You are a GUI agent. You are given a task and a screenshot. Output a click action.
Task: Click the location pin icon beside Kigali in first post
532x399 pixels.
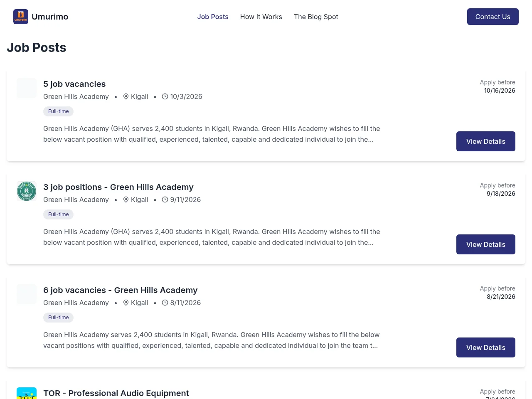[126, 96]
